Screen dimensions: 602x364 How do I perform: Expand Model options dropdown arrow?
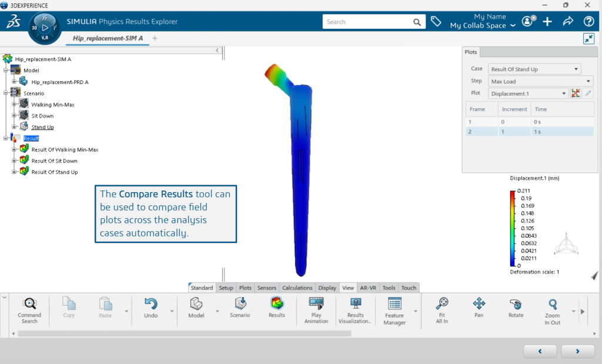[217, 312]
